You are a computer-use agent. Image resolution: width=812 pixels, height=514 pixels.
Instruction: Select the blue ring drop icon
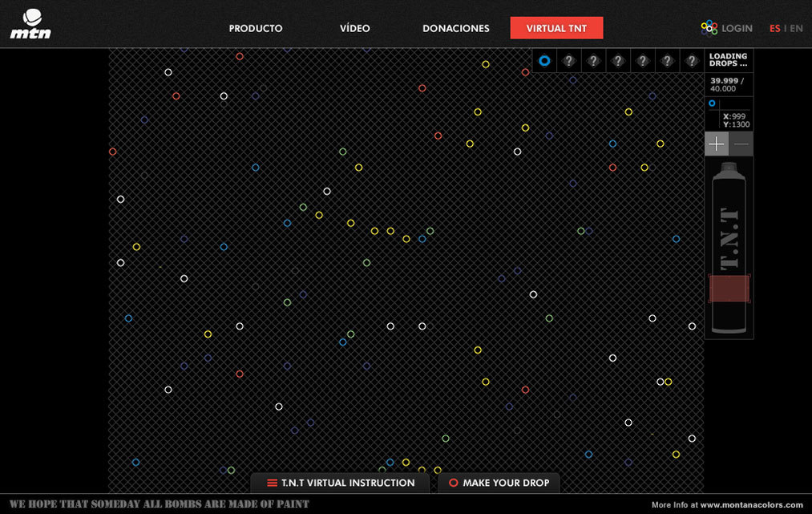(x=544, y=60)
